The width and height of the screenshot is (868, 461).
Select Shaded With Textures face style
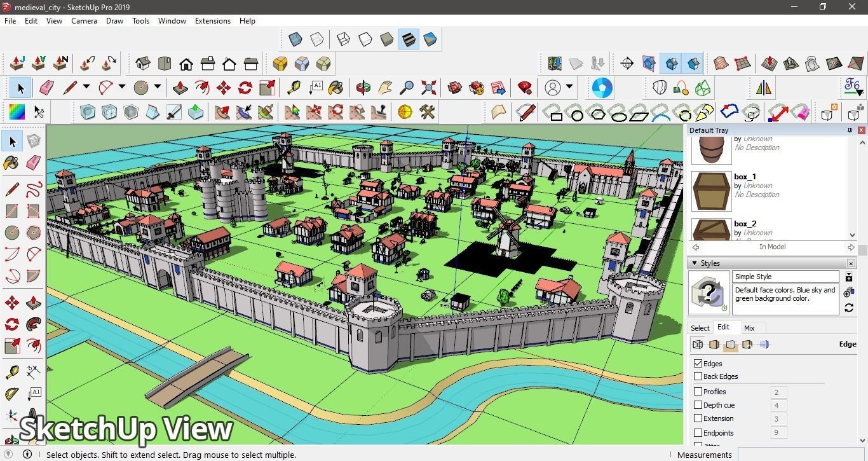coord(409,39)
